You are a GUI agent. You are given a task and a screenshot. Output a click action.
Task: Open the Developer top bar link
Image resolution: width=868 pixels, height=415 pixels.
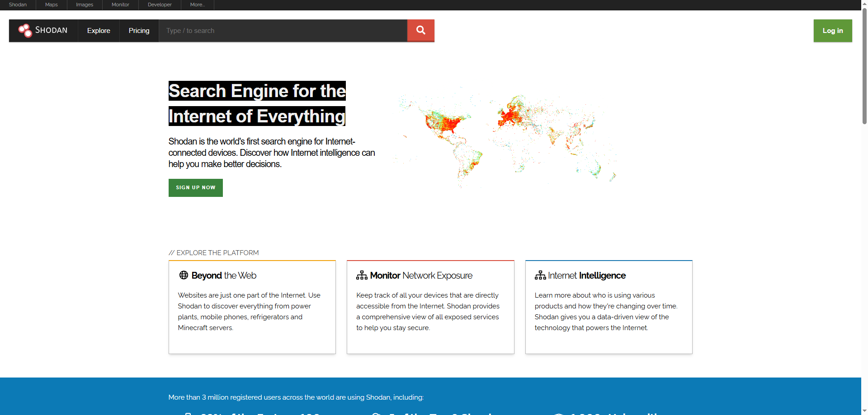[x=160, y=5]
